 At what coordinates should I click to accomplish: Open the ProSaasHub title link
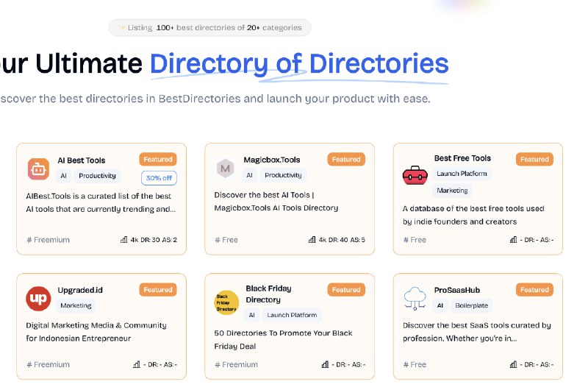(456, 290)
